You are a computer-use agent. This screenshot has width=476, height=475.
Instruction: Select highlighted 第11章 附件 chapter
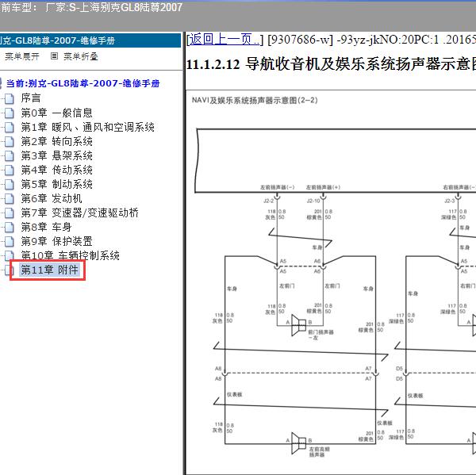coord(50,270)
